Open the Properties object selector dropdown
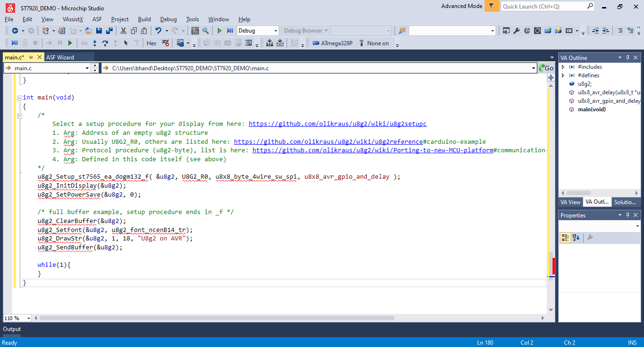Image resolution: width=644 pixels, height=347 pixels. click(638, 227)
